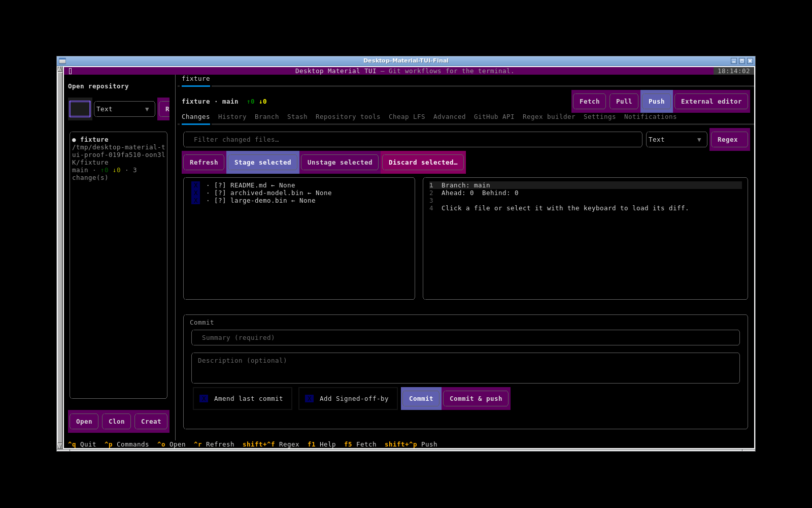Open External editor

(712, 102)
